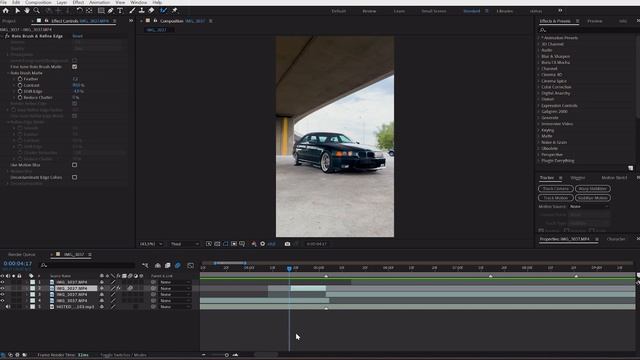Enable Decontaminate Edge Colors checkbox
The width and height of the screenshot is (640, 360).
click(74, 177)
